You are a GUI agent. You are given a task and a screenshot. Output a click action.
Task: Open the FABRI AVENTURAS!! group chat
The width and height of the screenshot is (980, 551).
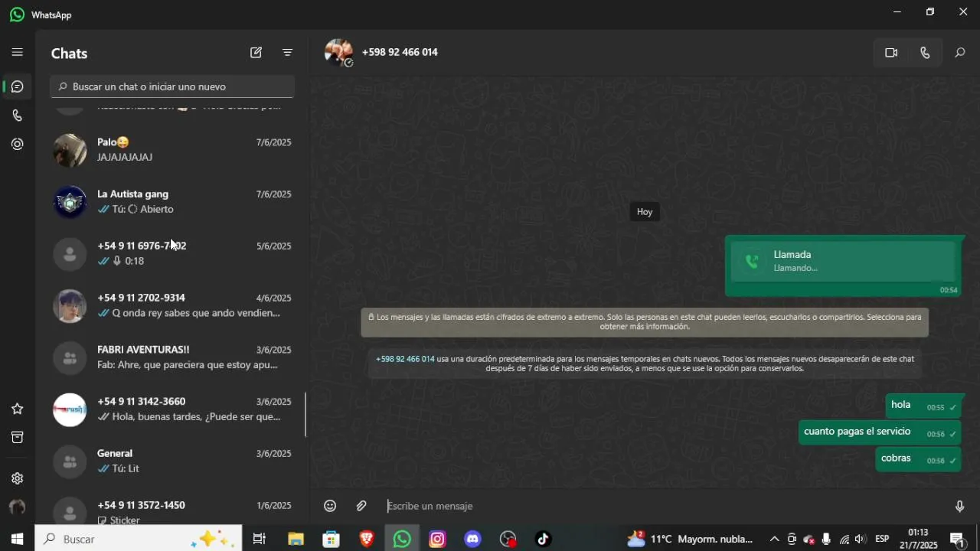(172, 357)
